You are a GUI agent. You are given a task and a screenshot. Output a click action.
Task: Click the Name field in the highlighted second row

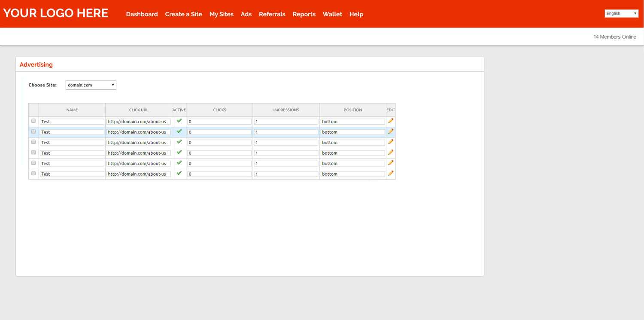click(72, 132)
